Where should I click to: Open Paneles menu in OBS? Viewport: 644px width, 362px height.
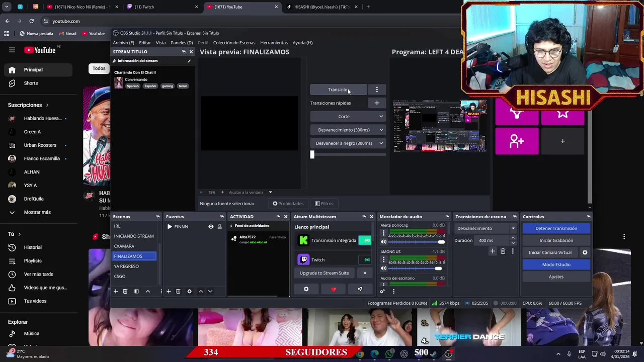point(182,43)
